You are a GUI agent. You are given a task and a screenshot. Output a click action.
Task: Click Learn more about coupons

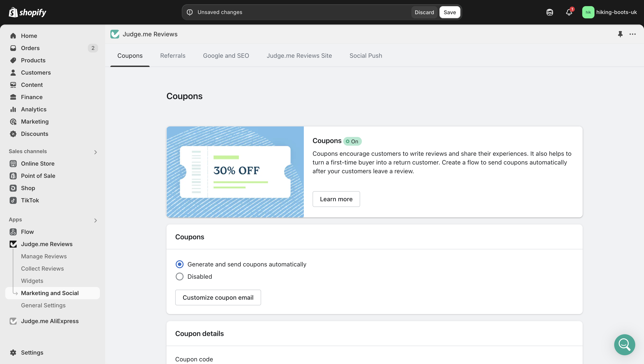coord(336,199)
